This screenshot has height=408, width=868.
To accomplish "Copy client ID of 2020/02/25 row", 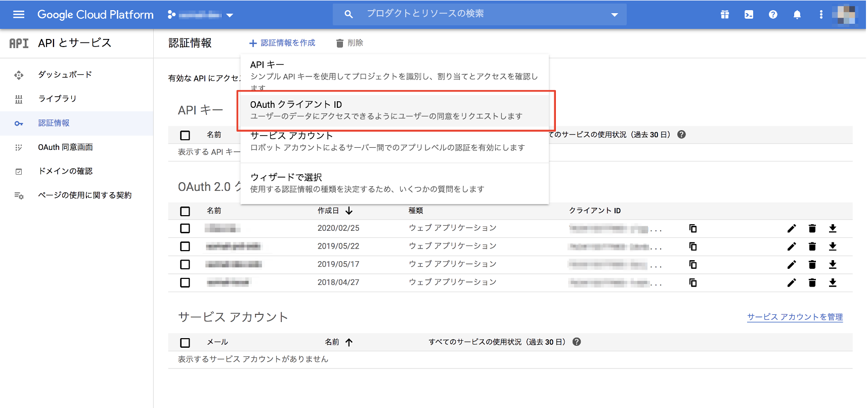I will [x=693, y=228].
